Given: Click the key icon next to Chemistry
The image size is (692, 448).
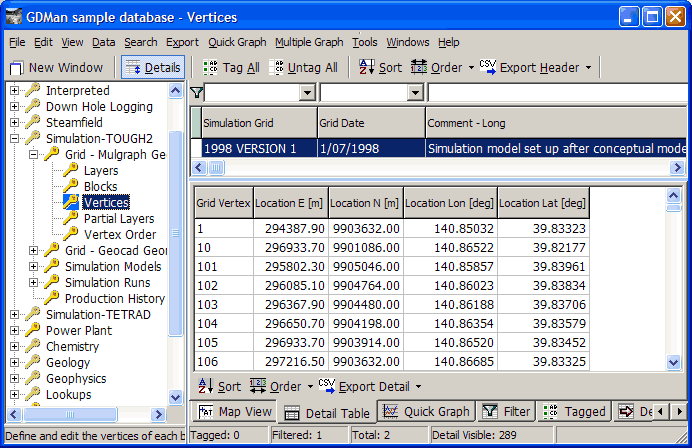Looking at the screenshot, I should pyautogui.click(x=32, y=346).
